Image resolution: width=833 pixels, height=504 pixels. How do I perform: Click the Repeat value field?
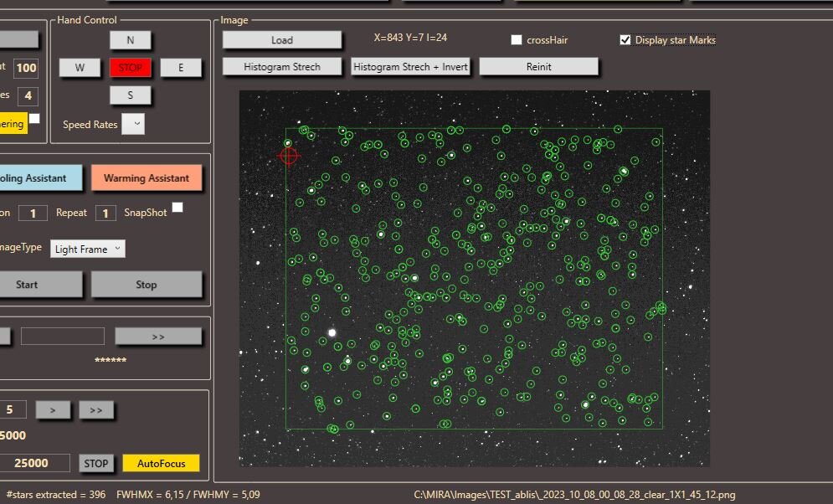[x=105, y=213]
